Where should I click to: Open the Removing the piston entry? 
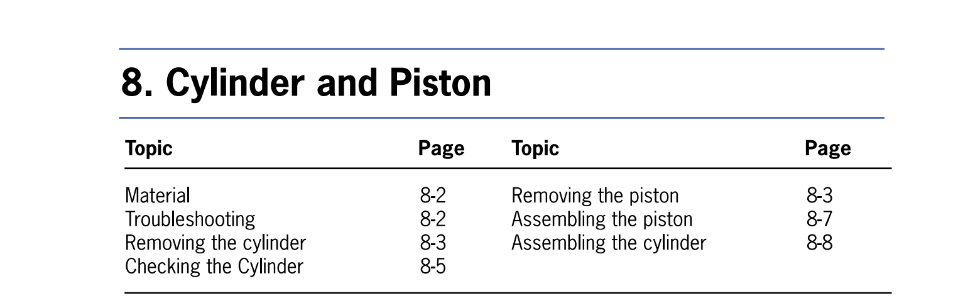[x=594, y=196]
